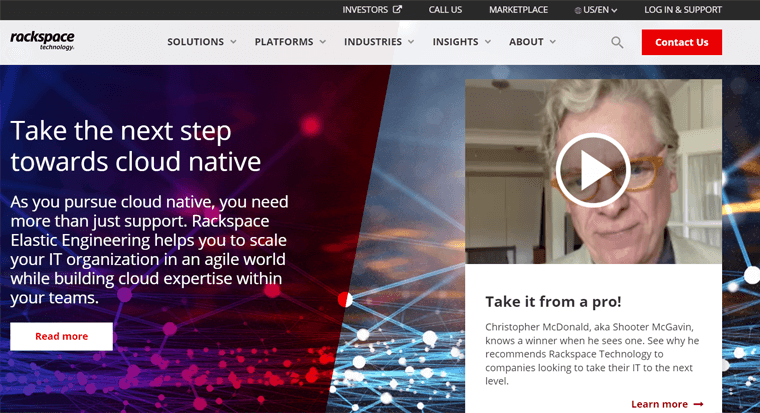Expand the Industries menu chevron
Viewport: 760px width, 413px height.
(411, 42)
